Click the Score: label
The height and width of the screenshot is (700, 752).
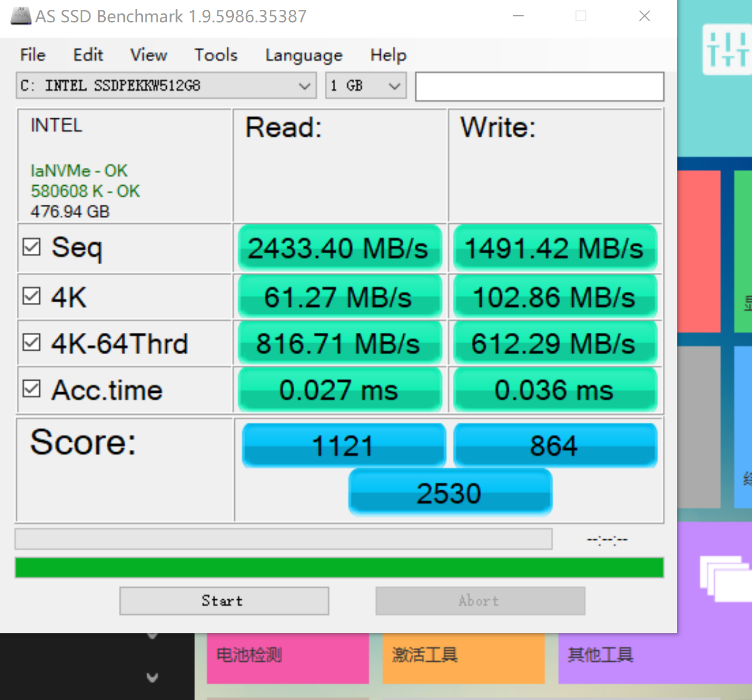point(83,442)
